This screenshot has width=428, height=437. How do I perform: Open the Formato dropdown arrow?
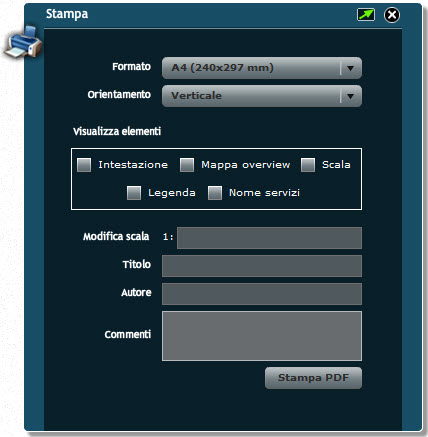coord(350,68)
